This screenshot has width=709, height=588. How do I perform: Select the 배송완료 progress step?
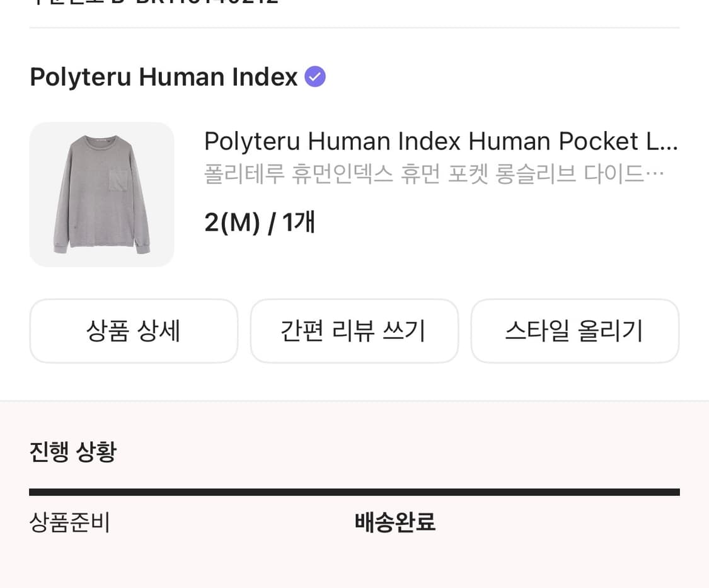click(395, 522)
